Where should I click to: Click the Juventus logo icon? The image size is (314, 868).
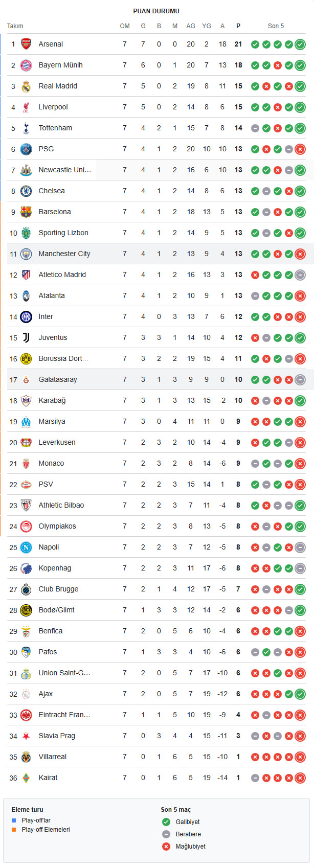(x=26, y=337)
